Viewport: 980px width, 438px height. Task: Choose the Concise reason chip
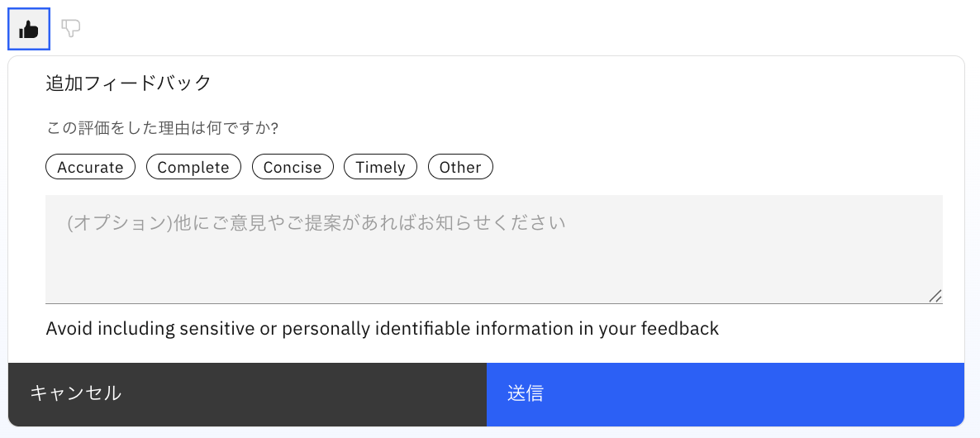click(x=293, y=167)
